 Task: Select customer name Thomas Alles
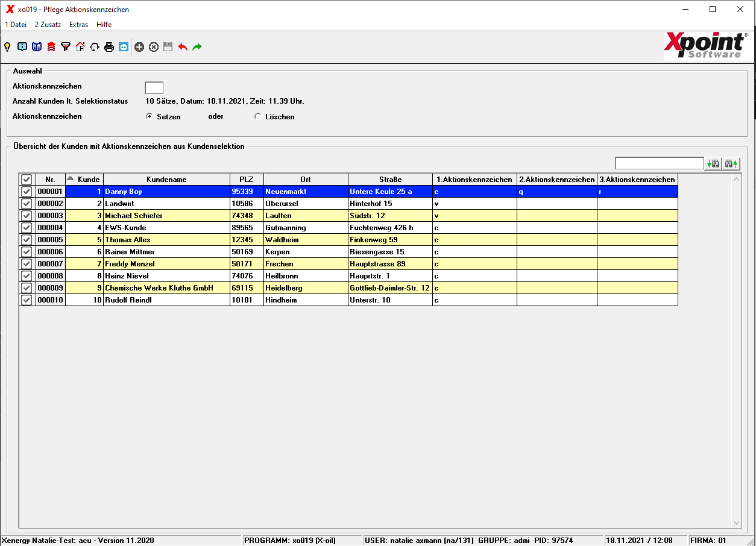(x=128, y=240)
